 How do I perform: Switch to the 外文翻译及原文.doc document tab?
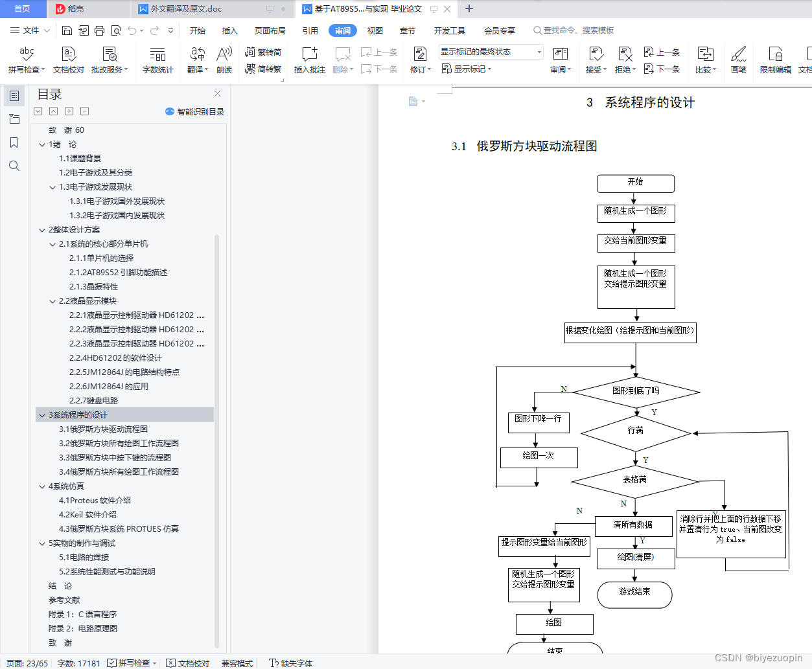click(187, 9)
